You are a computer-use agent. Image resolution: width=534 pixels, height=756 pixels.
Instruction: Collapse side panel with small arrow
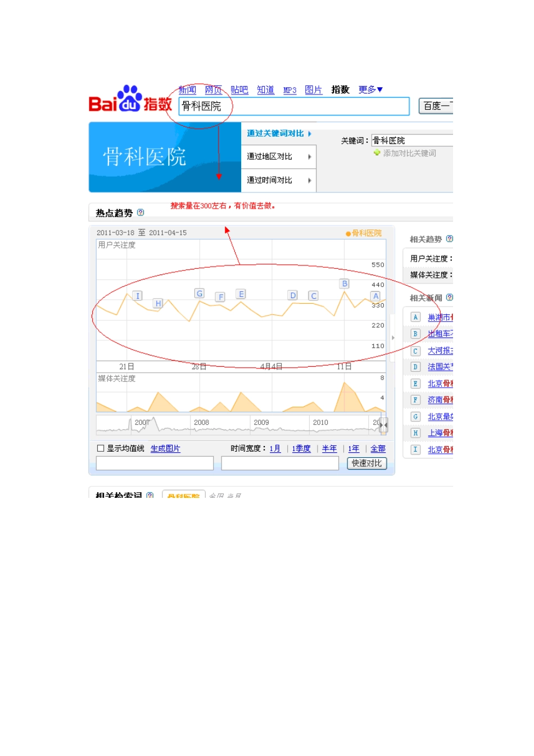point(393,337)
